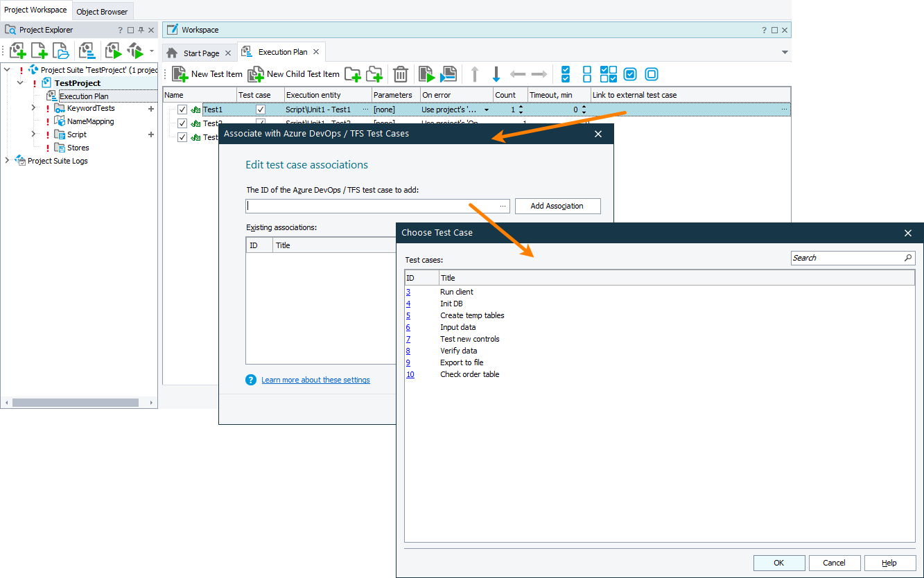Run the selected test item from the toolbar
This screenshot has height=578, width=924.
(x=425, y=73)
